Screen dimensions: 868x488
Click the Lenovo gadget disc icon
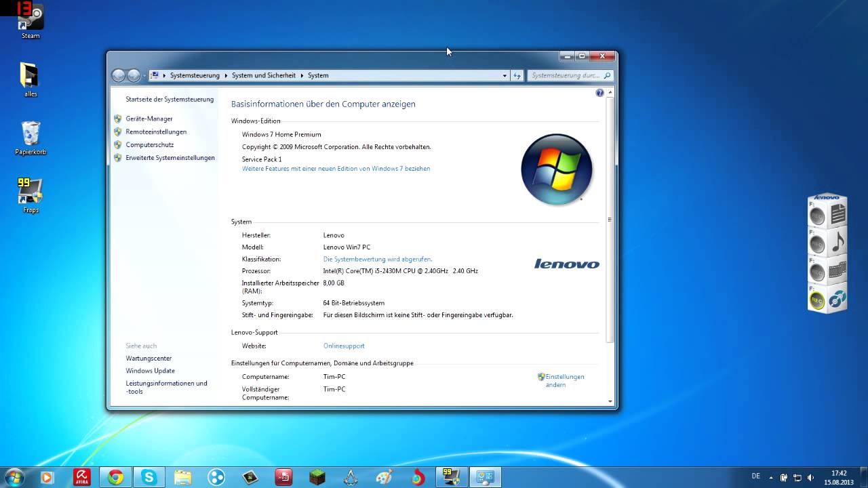[x=838, y=299]
